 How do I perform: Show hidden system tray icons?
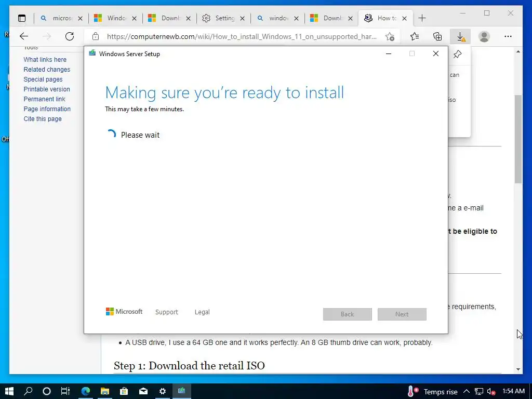tap(467, 392)
